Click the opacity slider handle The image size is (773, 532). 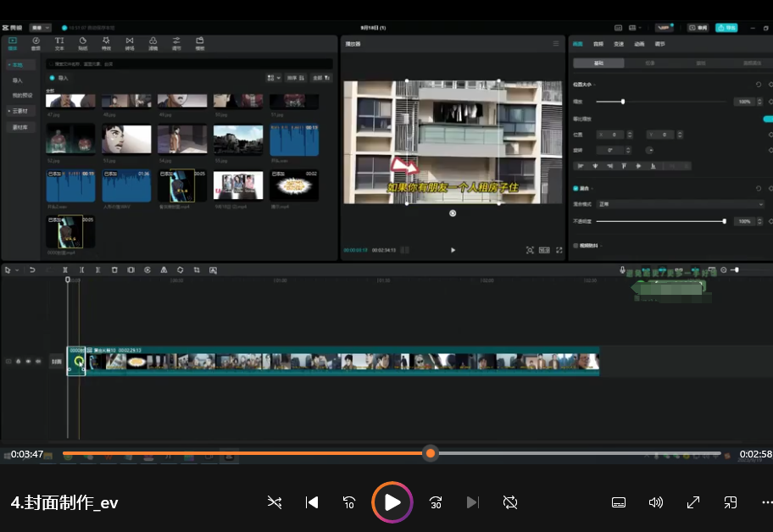(724, 221)
